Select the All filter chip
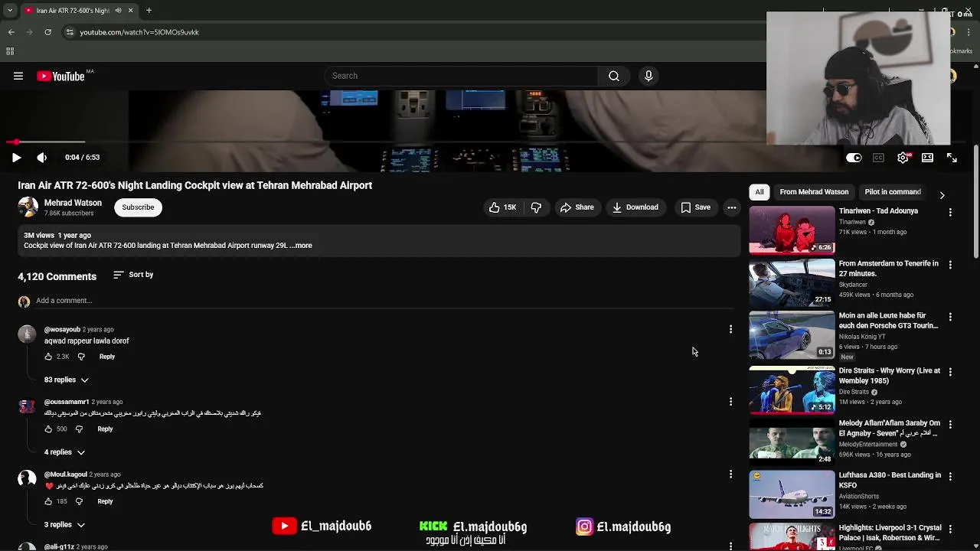Viewport: 980px width, 551px height. pos(759,192)
